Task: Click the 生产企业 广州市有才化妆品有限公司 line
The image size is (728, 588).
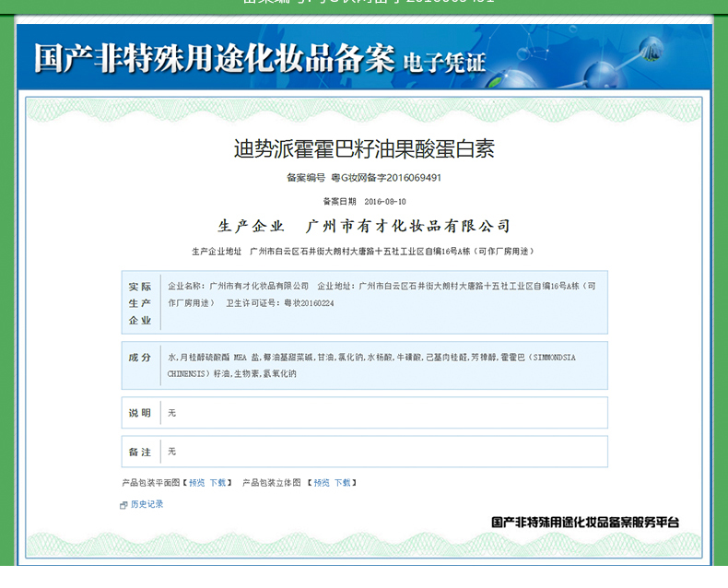Action: tap(365, 226)
